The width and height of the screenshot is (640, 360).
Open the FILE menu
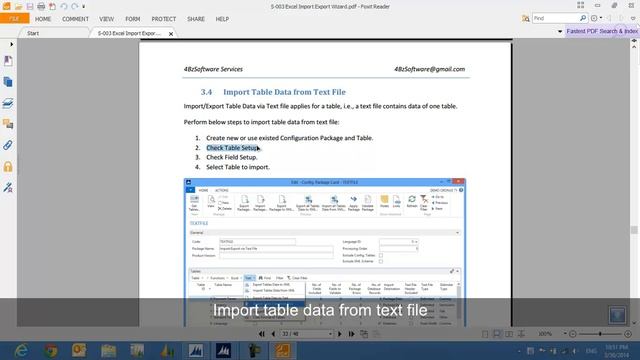click(14, 19)
